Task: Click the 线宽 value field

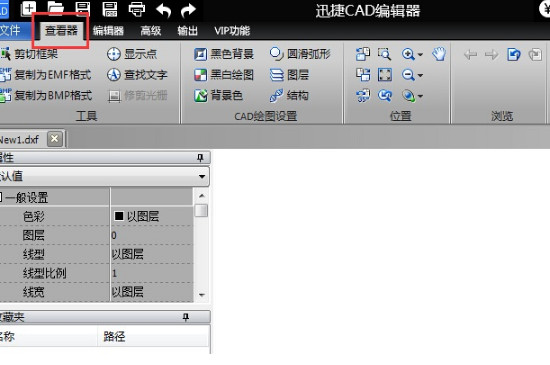Action: (x=152, y=292)
